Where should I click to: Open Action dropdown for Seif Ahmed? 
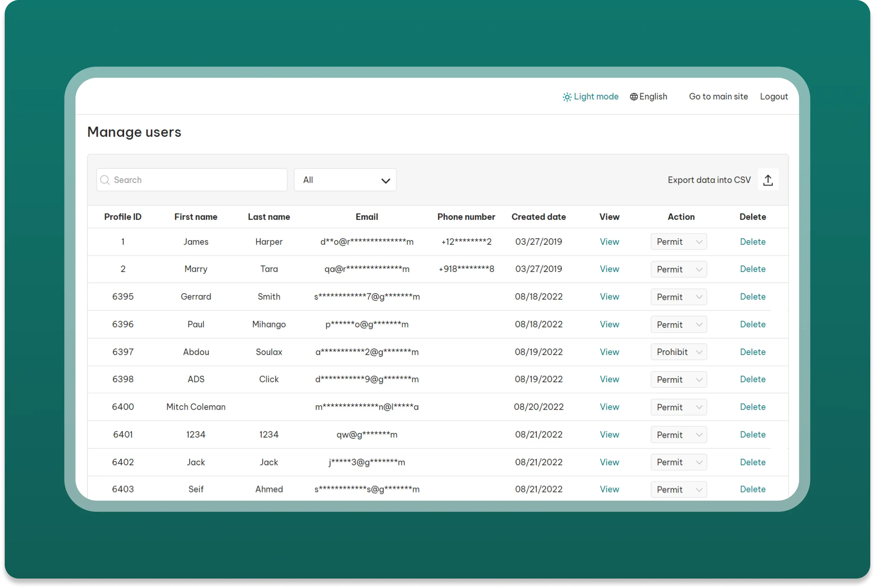click(x=678, y=489)
